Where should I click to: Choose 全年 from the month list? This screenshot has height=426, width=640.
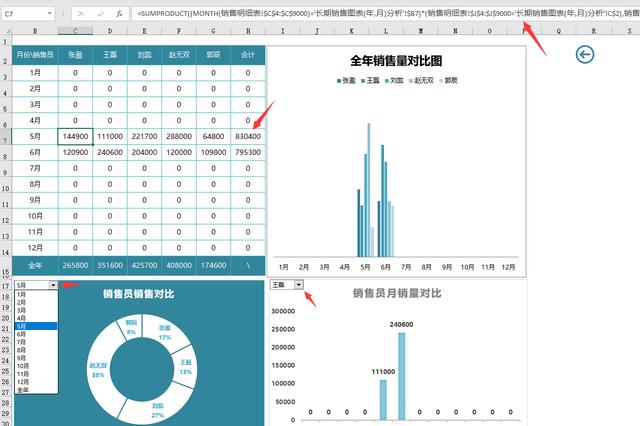pos(22,391)
